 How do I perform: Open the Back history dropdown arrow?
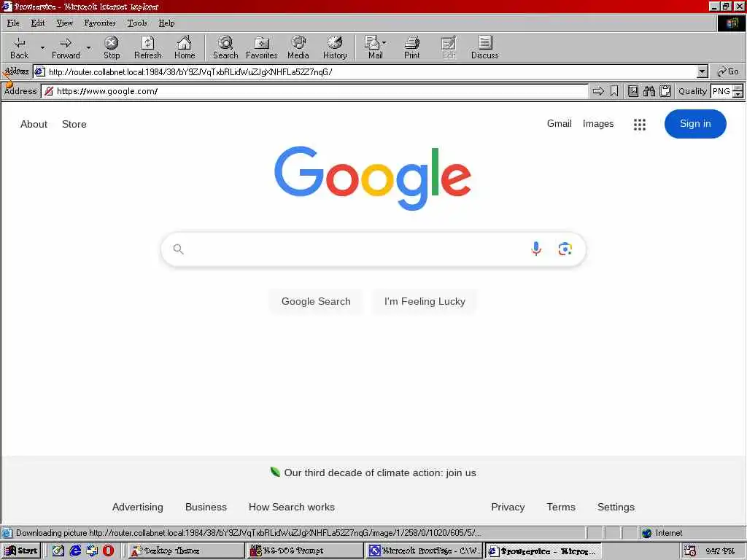pyautogui.click(x=42, y=47)
